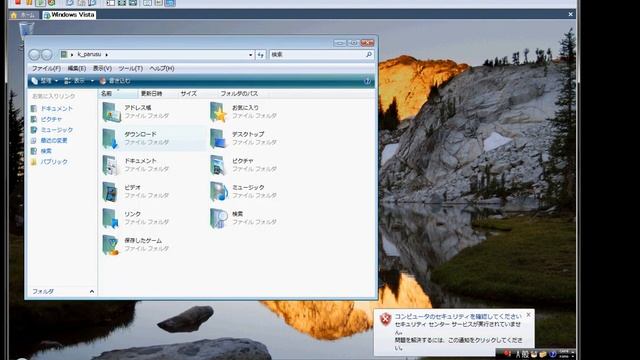The height and width of the screenshot is (360, 640).
Task: Dismiss the security notification balloon X
Action: coord(529,315)
